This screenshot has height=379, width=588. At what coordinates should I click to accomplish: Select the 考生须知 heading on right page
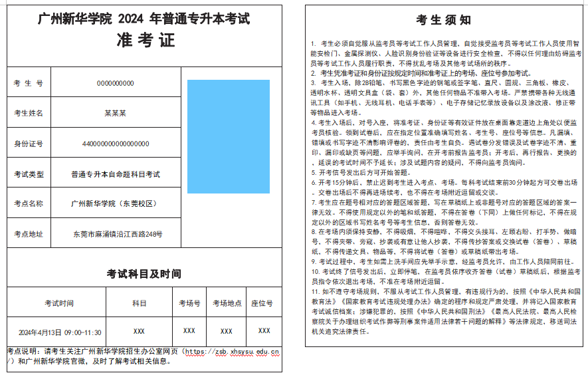pyautogui.click(x=444, y=21)
